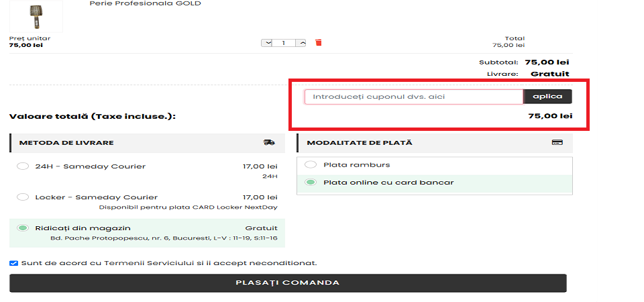
Task: Click the quantity number field
Action: (x=284, y=43)
